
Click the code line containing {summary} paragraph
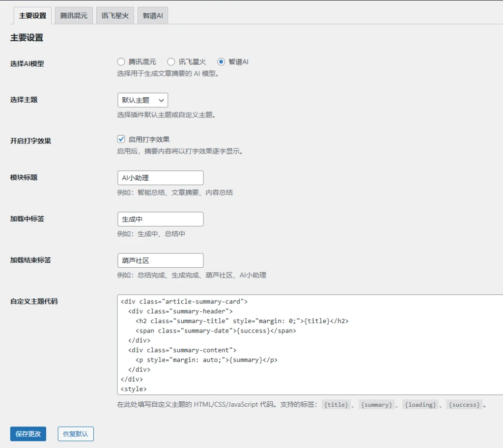[x=207, y=360]
